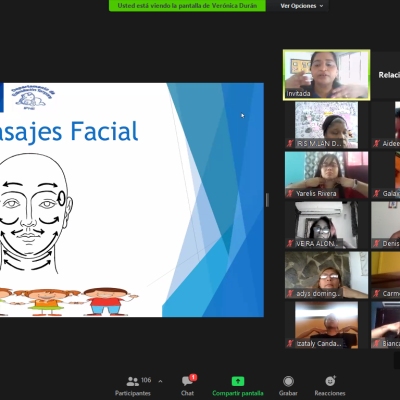Open the Ver Opciones dropdown
This screenshot has width=400, height=400.
pos(302,6)
